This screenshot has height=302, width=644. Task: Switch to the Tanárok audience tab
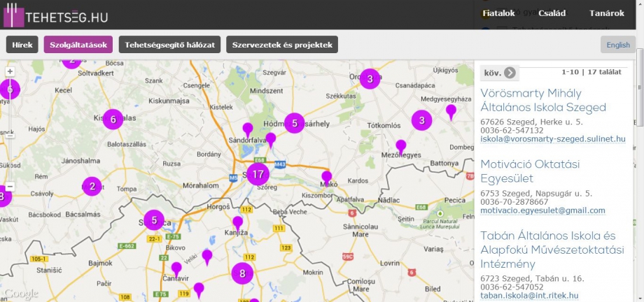tap(607, 13)
